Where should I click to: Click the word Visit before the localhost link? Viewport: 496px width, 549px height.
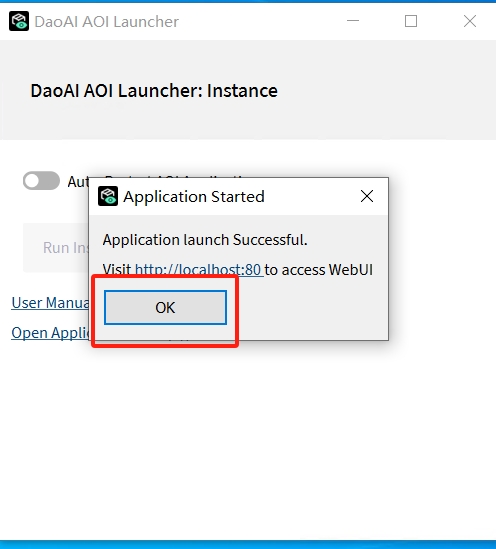coord(117,270)
